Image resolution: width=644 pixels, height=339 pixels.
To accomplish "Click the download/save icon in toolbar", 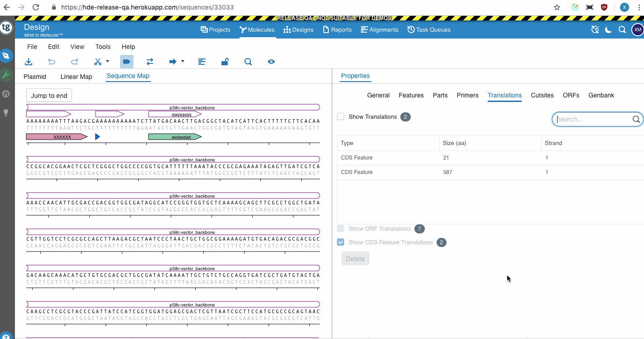I will click(29, 62).
